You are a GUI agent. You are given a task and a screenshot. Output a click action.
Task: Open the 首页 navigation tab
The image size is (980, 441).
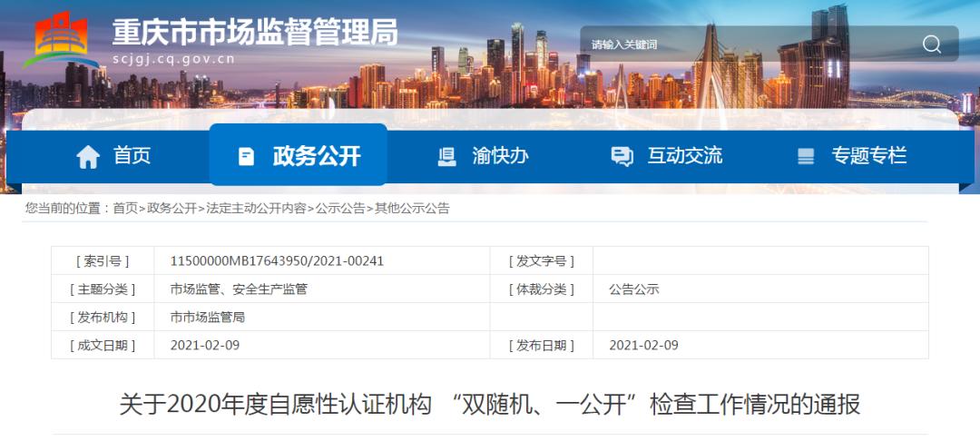click(113, 156)
